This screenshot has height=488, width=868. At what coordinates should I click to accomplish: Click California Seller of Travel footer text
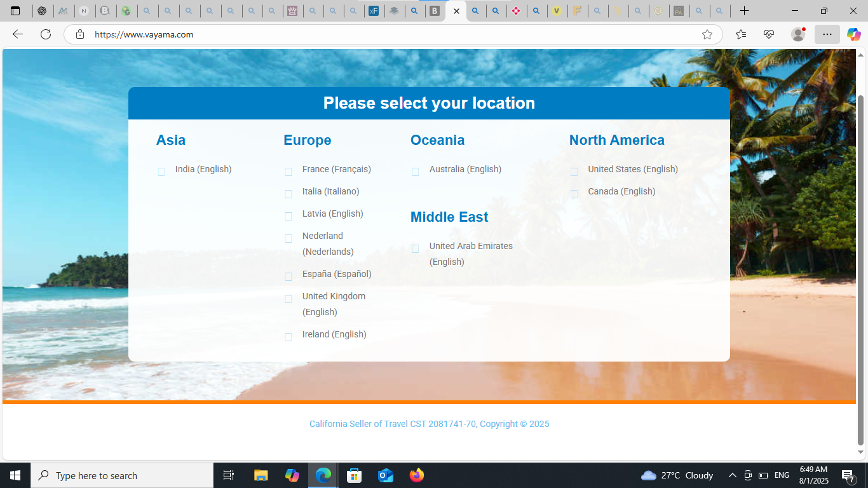pos(429,424)
